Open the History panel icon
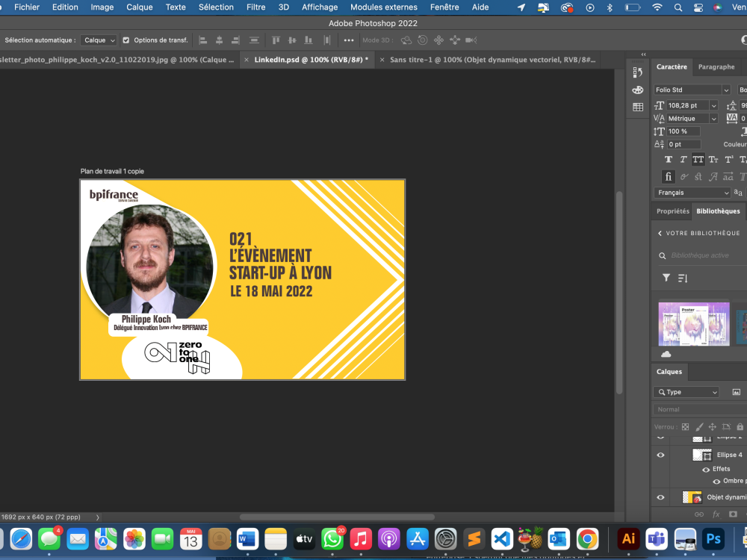 (638, 72)
